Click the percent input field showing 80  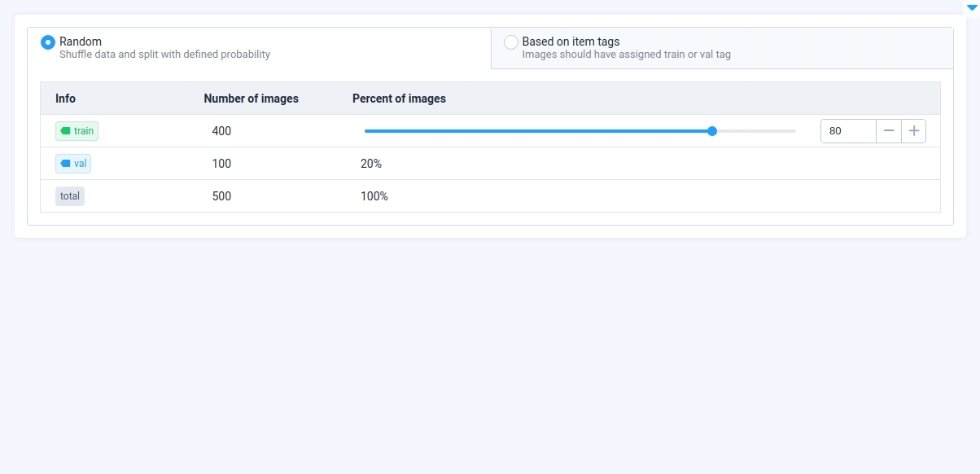848,130
